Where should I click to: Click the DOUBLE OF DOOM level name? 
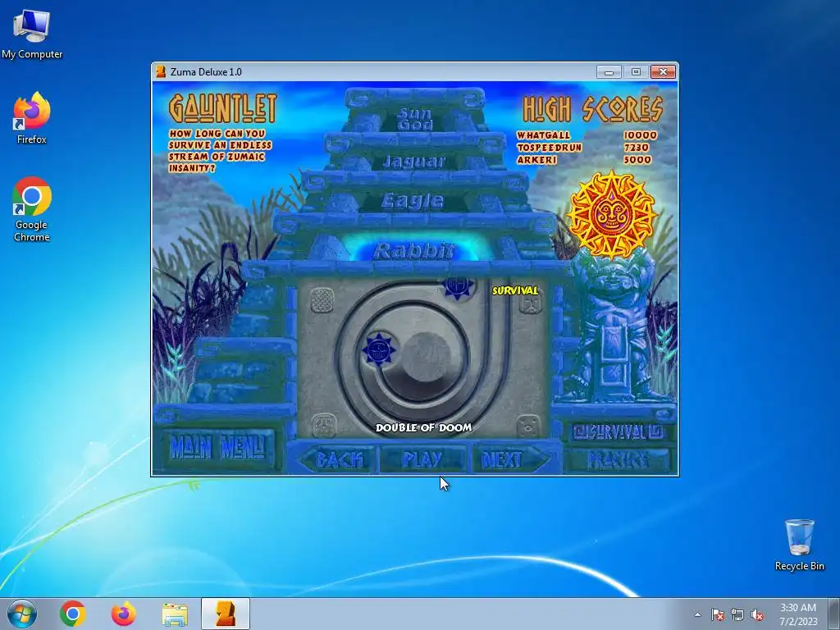[x=424, y=427]
